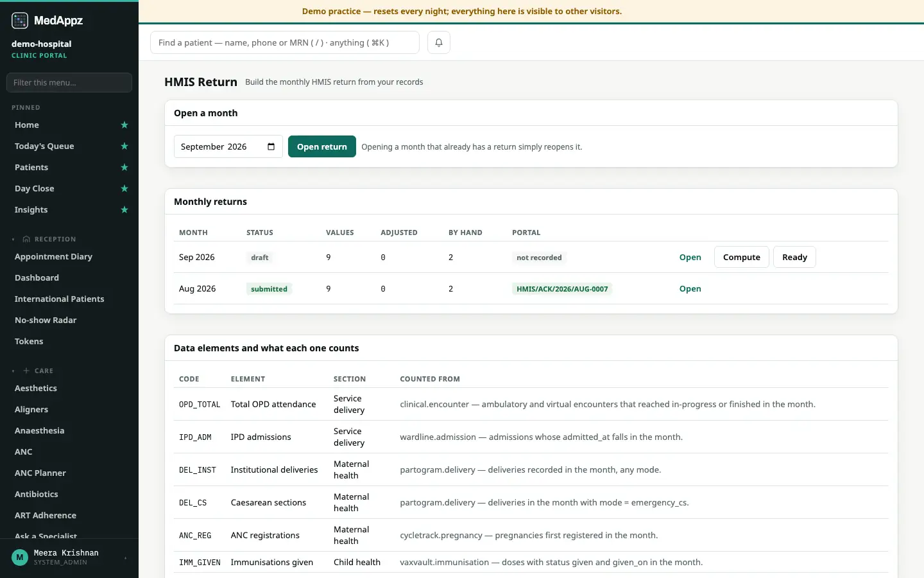Screen dimensions: 924x578
Task: Open Aligners under Care
Action: tap(31, 410)
